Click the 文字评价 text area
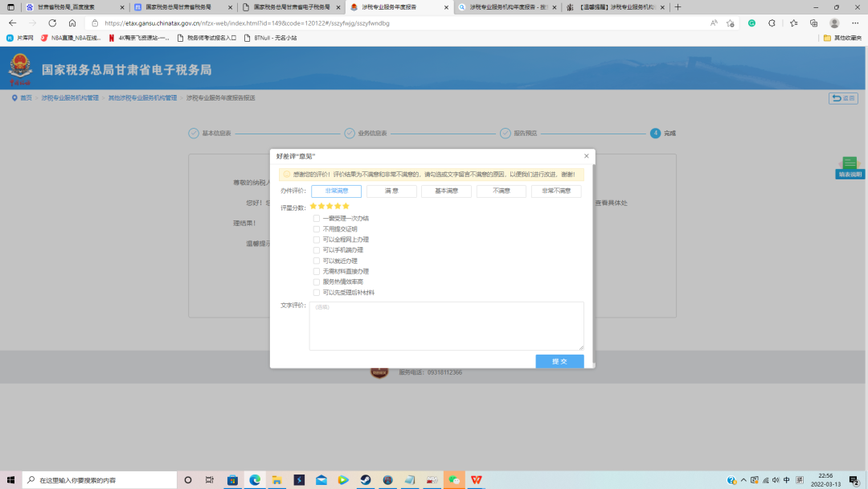This screenshot has height=489, width=868. click(446, 326)
